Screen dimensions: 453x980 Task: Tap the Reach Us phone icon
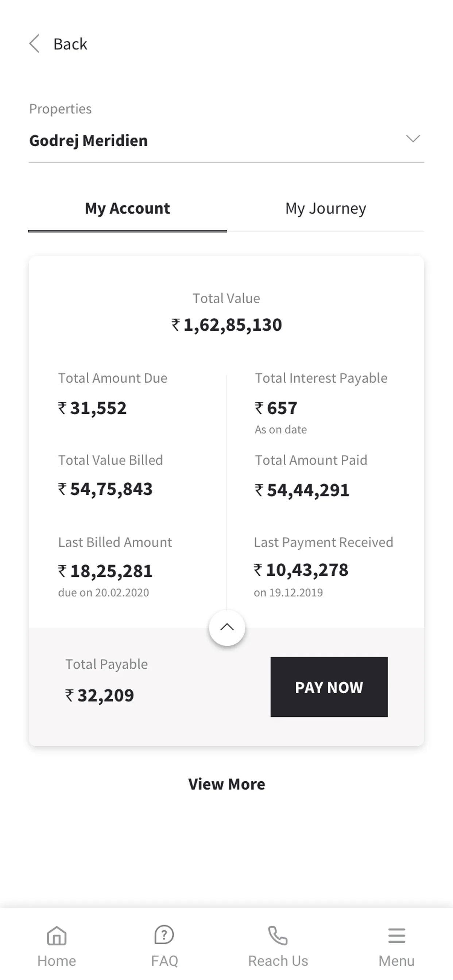click(278, 936)
